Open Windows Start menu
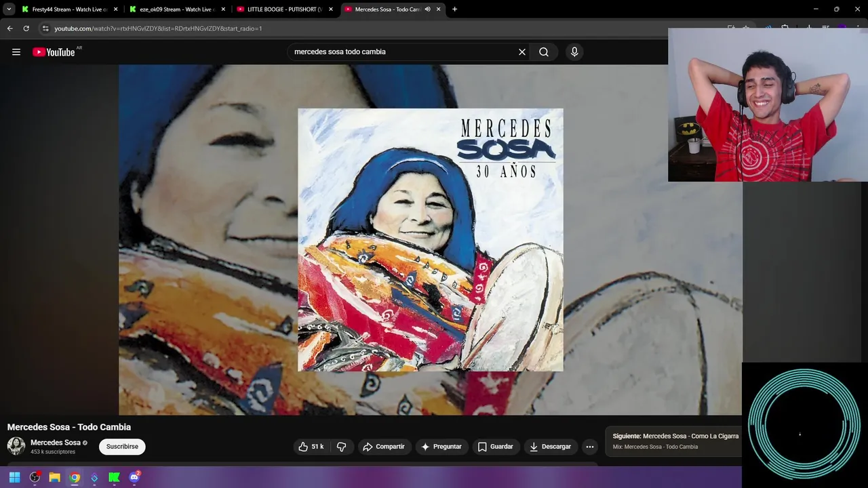 (x=14, y=477)
